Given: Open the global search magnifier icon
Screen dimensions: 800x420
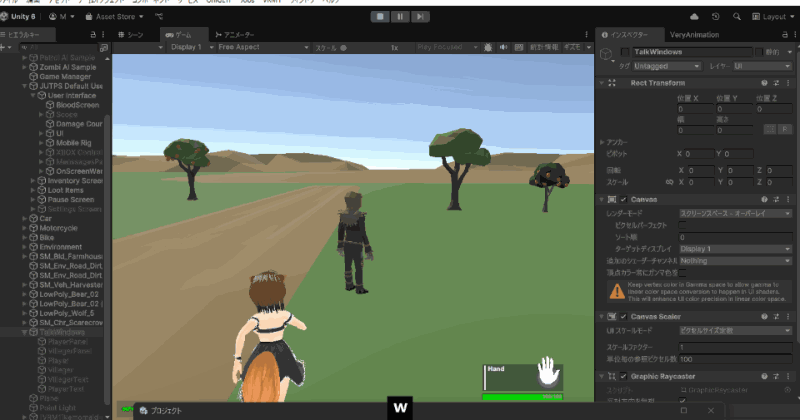Looking at the screenshot, I should point(737,17).
